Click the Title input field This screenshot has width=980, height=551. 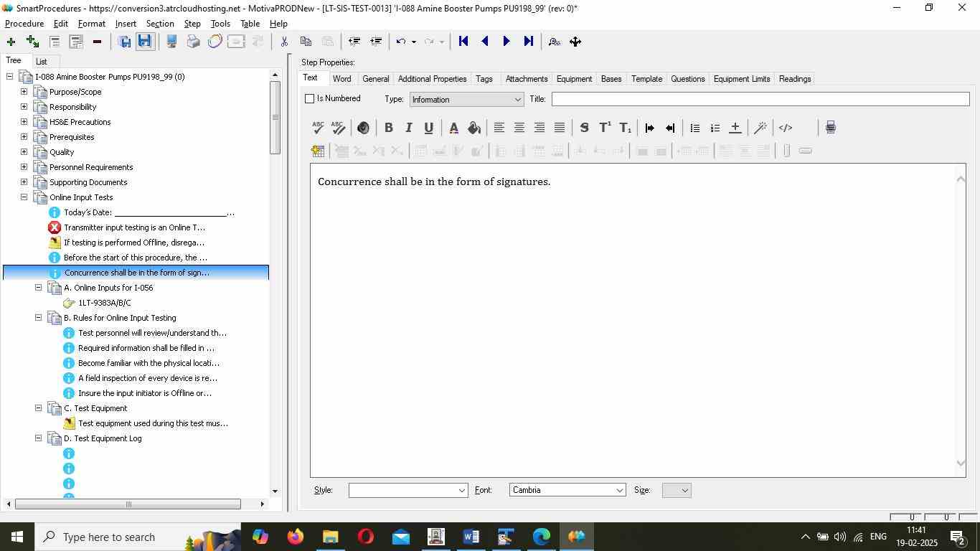click(760, 99)
